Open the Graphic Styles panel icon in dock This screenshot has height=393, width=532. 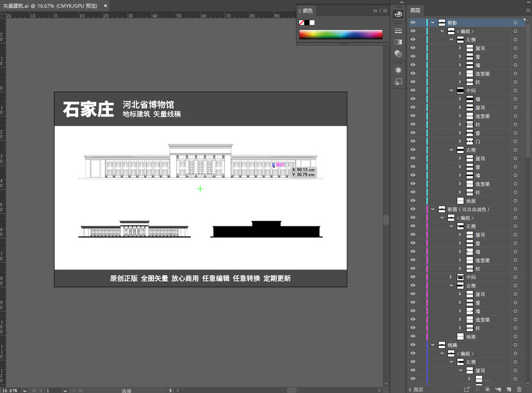click(398, 82)
